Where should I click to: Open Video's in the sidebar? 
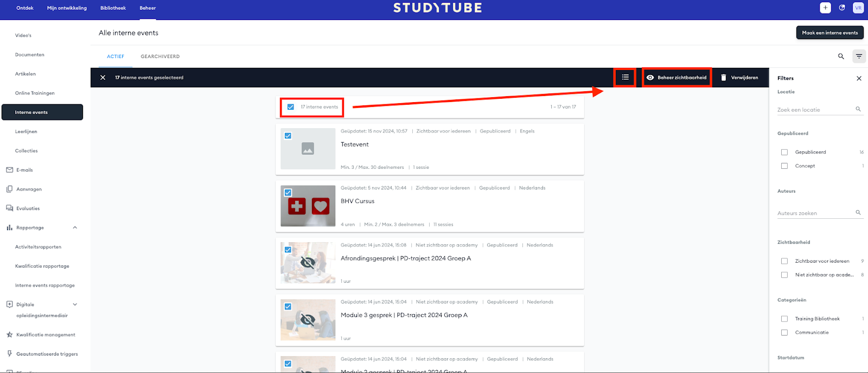coord(23,35)
